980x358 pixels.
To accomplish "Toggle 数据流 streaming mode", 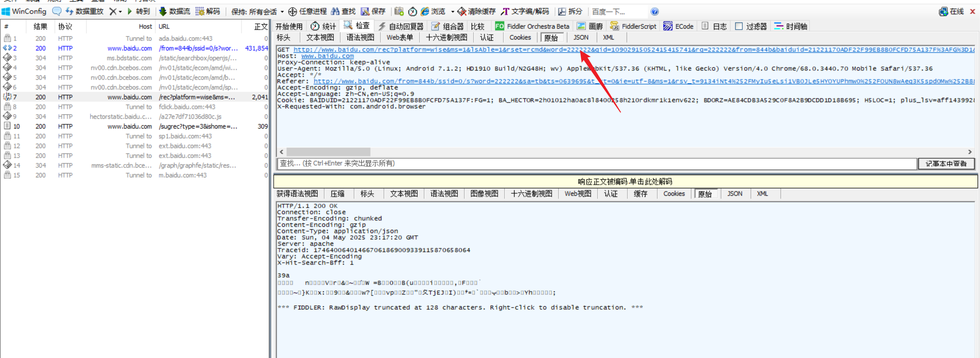I will [175, 11].
